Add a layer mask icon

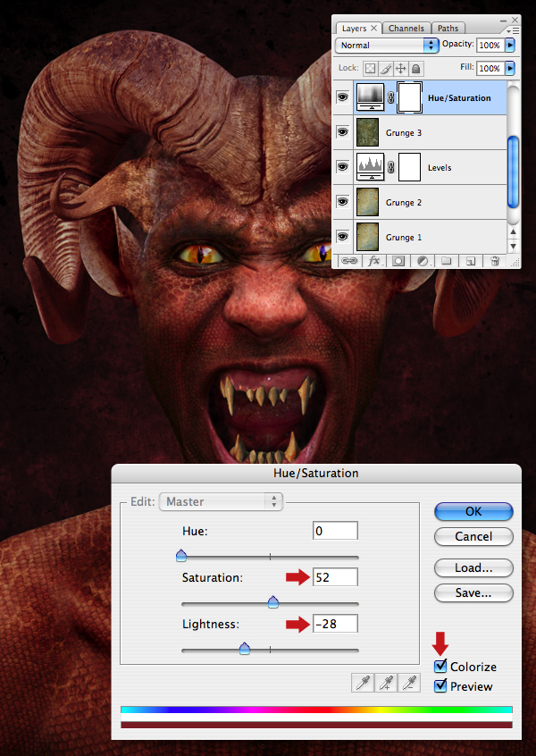pos(398,261)
